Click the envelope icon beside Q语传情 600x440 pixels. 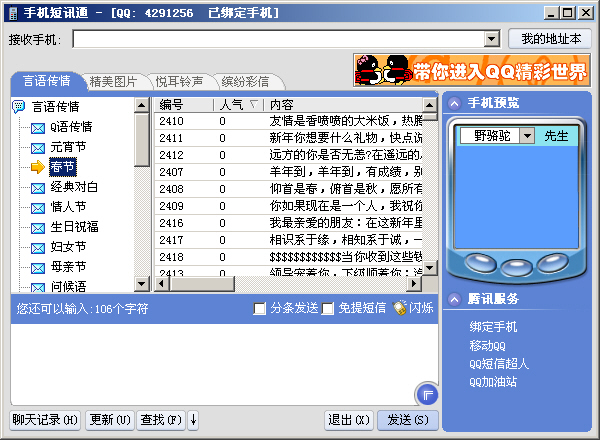[38, 128]
